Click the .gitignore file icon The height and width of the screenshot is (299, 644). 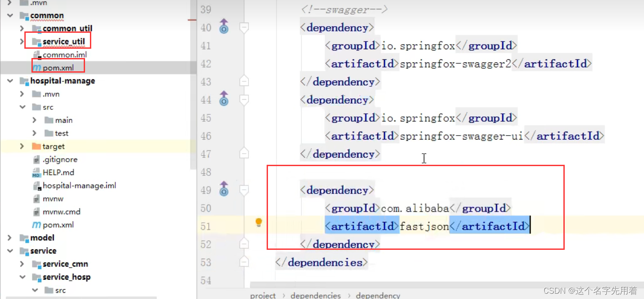click(37, 159)
